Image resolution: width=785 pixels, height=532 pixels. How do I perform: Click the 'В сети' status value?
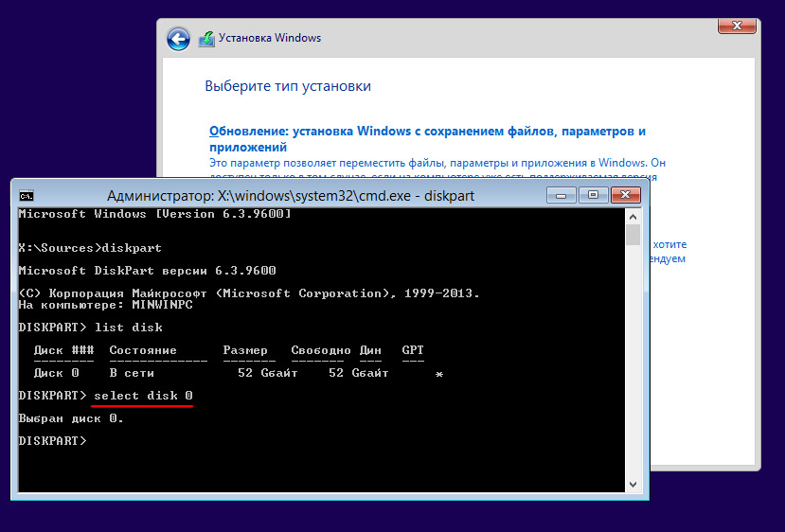132,373
